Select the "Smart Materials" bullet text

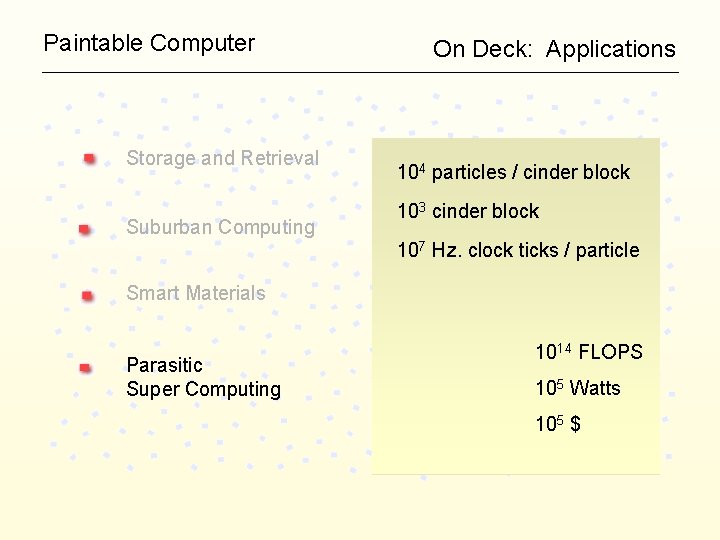(196, 293)
